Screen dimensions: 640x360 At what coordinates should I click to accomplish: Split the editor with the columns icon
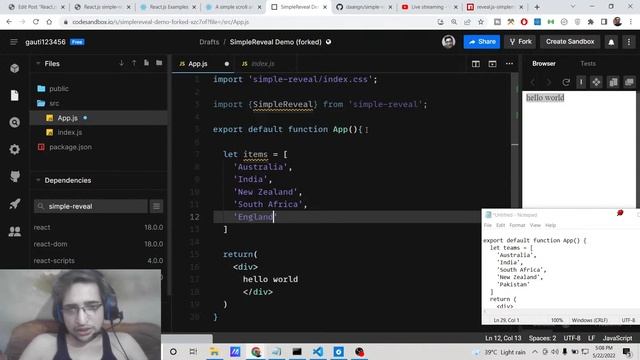pyautogui.click(x=476, y=64)
